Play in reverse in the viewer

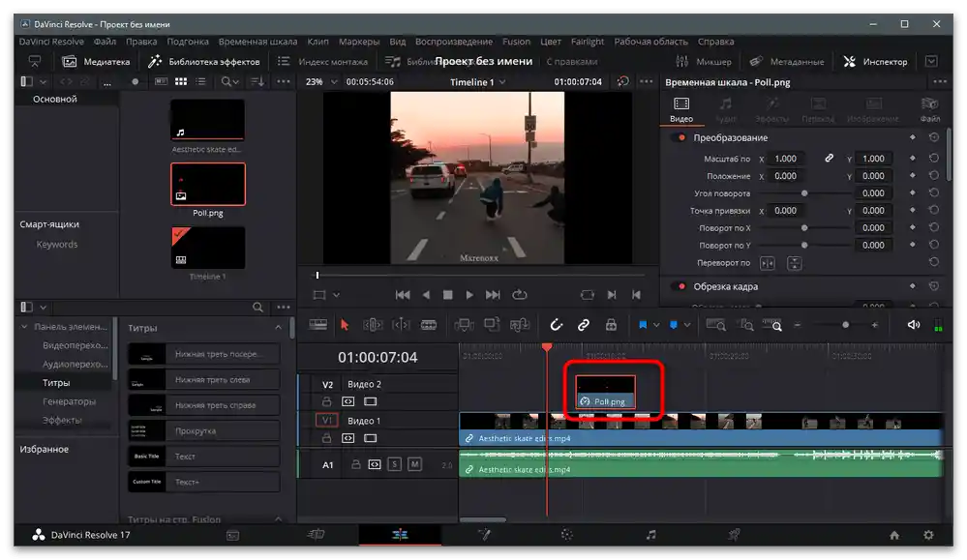click(x=426, y=295)
